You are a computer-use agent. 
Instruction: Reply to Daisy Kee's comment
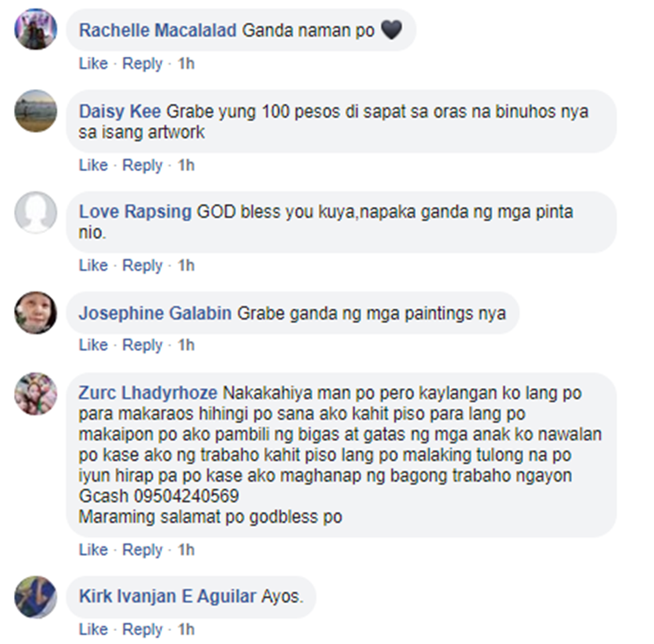142,165
